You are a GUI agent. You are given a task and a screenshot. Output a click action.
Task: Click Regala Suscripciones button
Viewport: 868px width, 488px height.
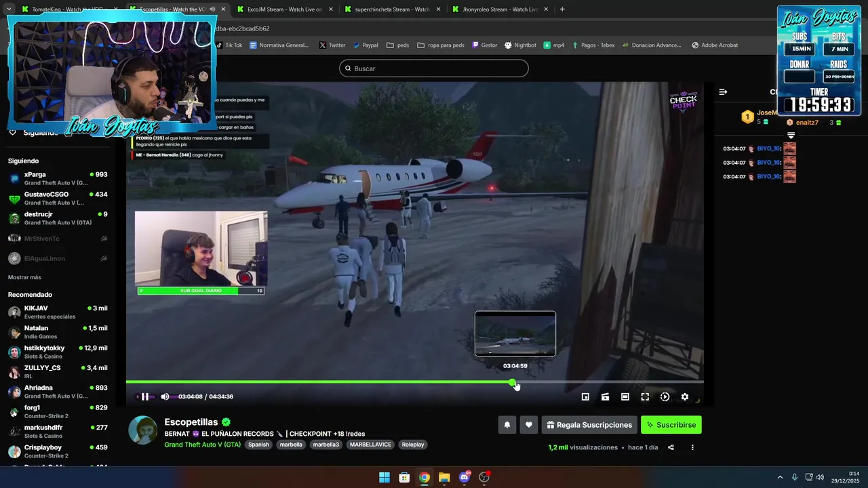click(x=589, y=425)
